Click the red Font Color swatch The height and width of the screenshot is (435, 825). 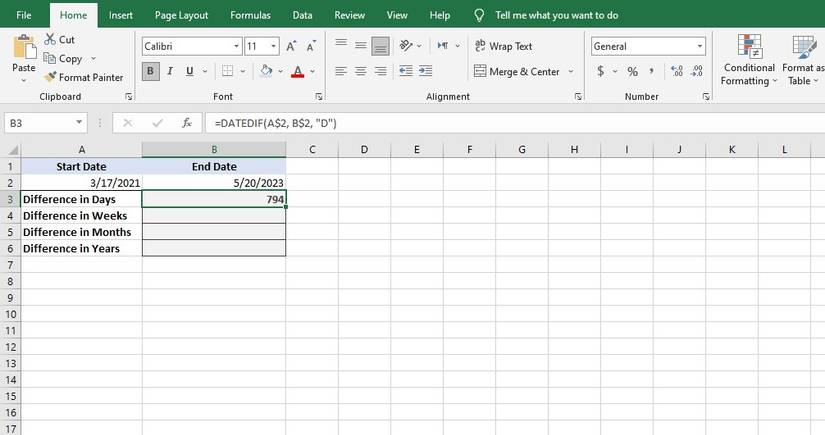[x=297, y=71]
